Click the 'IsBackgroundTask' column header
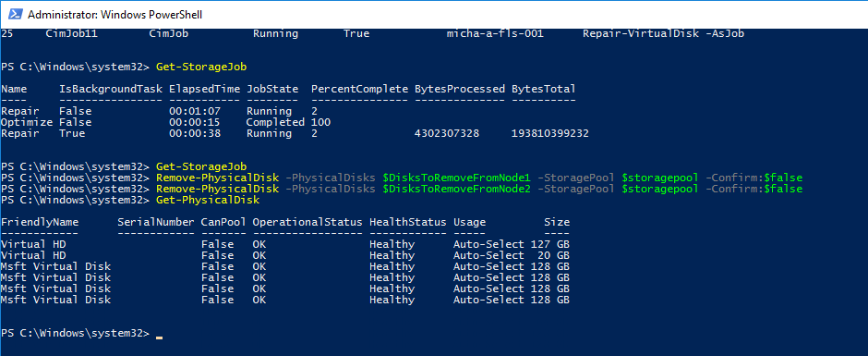 (111, 89)
